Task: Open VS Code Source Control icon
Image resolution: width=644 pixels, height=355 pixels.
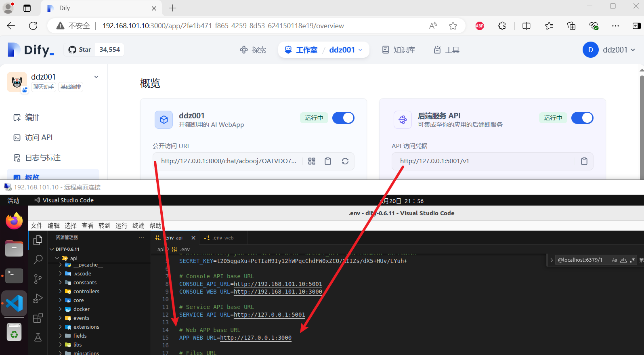Action: point(38,279)
